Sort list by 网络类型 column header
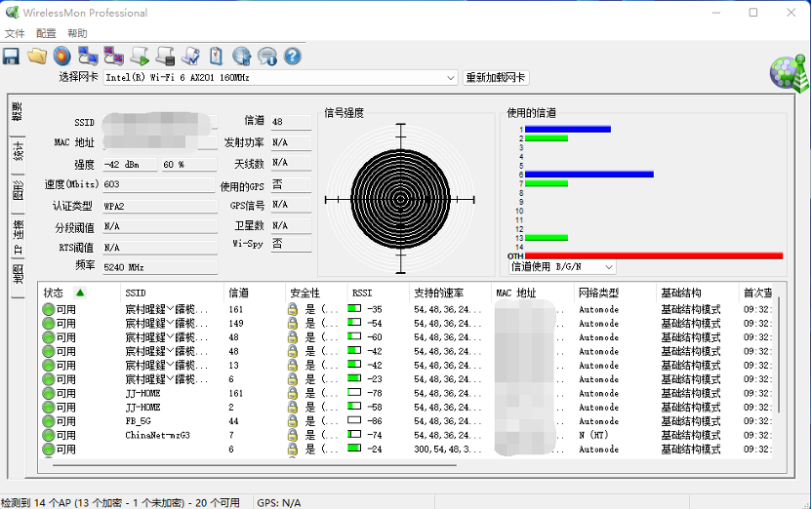812x509 pixels. pos(615,293)
